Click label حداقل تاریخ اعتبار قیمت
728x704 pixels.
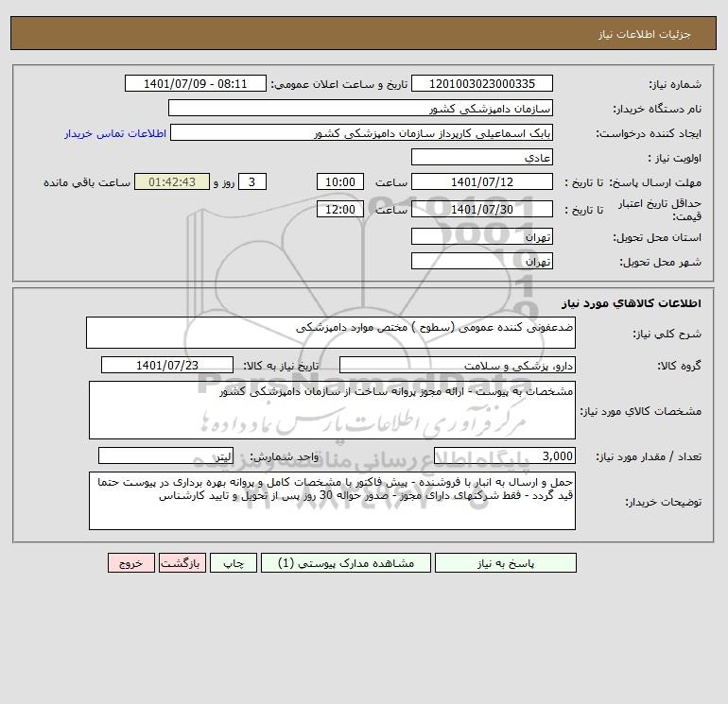(x=659, y=210)
